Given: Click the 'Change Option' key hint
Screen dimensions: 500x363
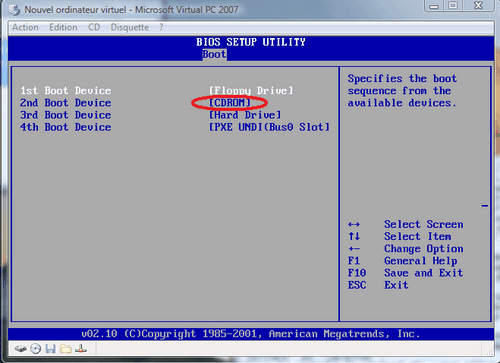Looking at the screenshot, I should [424, 249].
